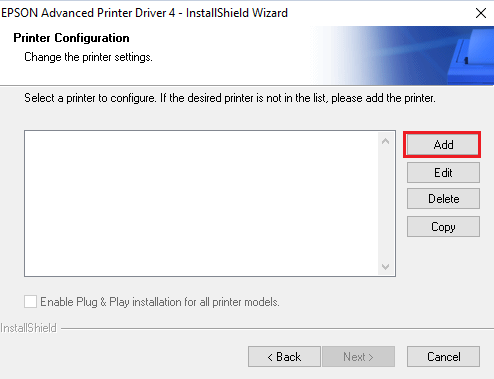The image size is (494, 379).
Task: Click the InstallShield label at the bottom
Action: pyautogui.click(x=28, y=328)
